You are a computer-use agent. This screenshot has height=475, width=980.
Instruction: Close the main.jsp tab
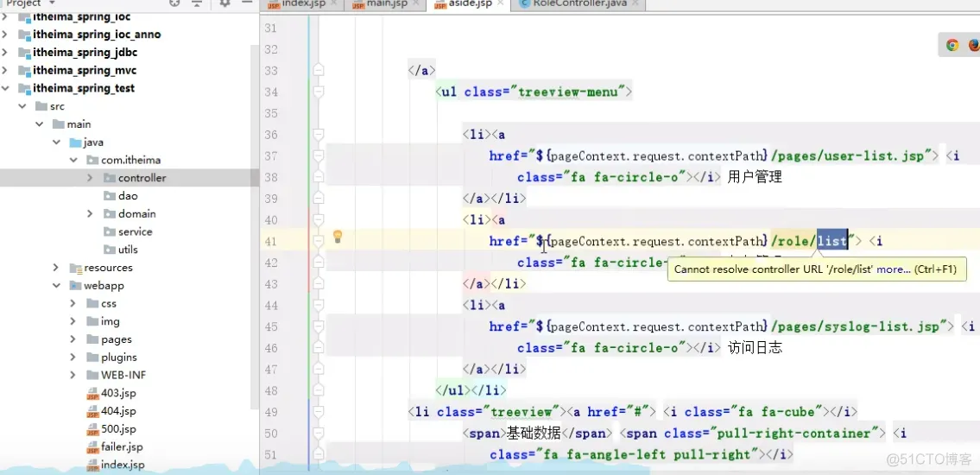[415, 3]
